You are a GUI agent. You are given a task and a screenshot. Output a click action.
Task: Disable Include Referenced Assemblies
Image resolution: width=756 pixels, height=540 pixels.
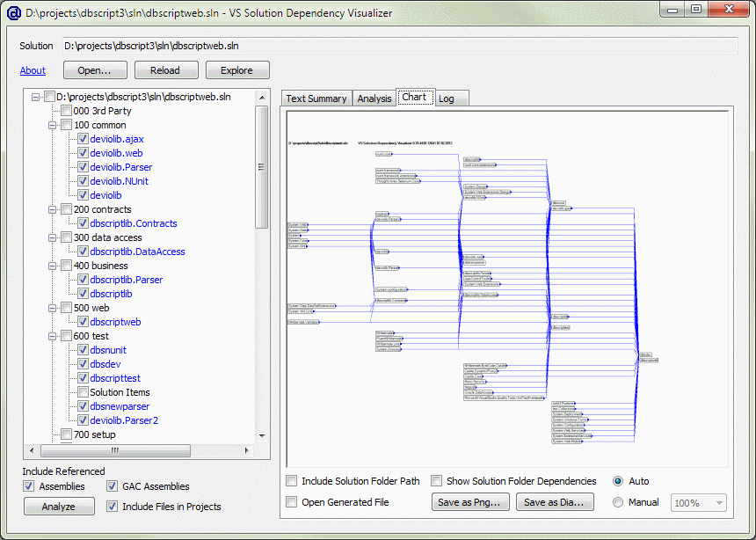pyautogui.click(x=29, y=486)
